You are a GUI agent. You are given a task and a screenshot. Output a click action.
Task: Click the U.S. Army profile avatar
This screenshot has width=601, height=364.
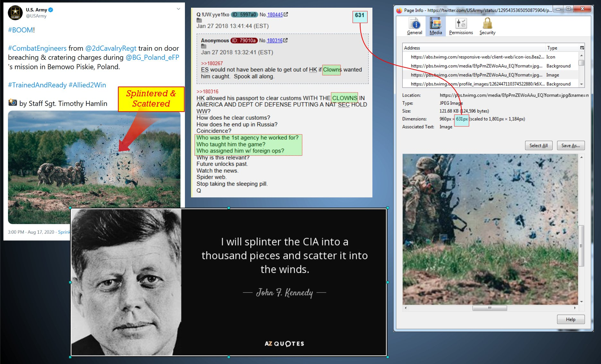tap(15, 13)
